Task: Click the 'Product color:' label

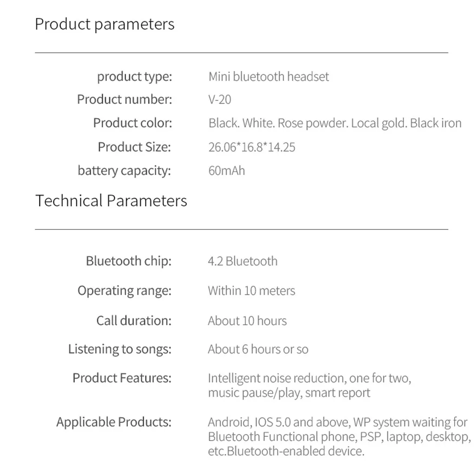Action: pyautogui.click(x=132, y=123)
